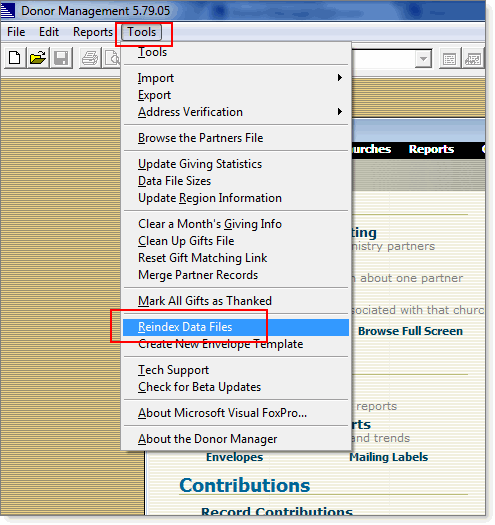Select the Reports tab in black navigation bar
This screenshot has width=495, height=525.
pos(431,149)
